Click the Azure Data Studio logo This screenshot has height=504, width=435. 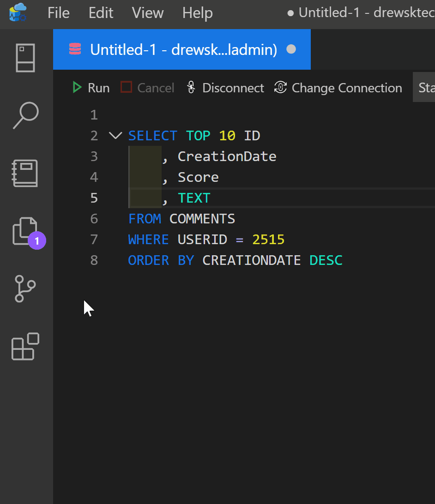[18, 12]
